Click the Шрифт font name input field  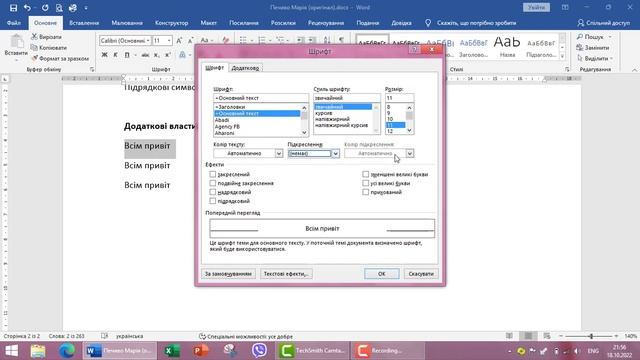261,98
